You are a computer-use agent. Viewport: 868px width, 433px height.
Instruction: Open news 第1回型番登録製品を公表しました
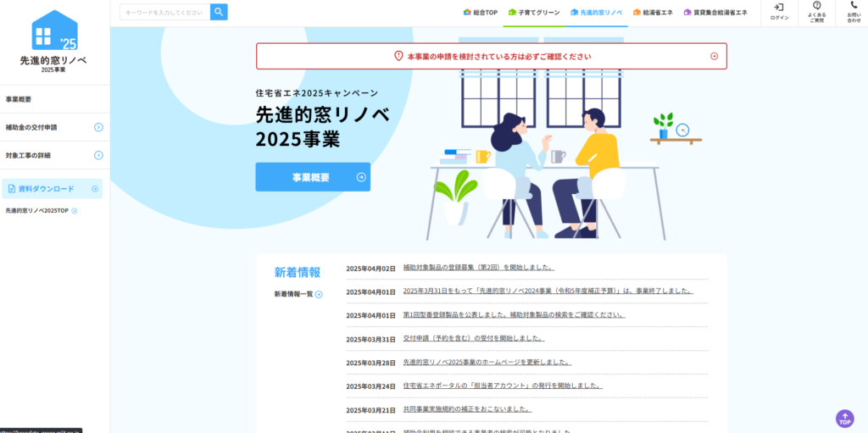(x=515, y=314)
